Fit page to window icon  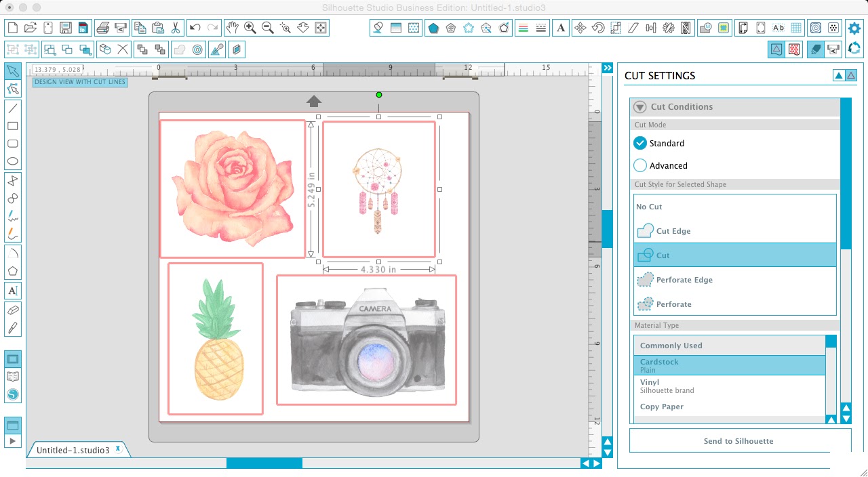tap(321, 28)
